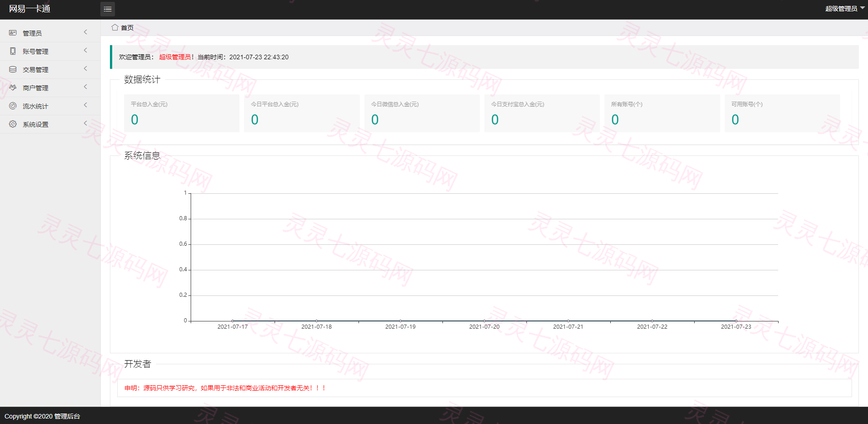Click the 2021-07-17 chart data point
The image size is (868, 424).
pyautogui.click(x=233, y=321)
